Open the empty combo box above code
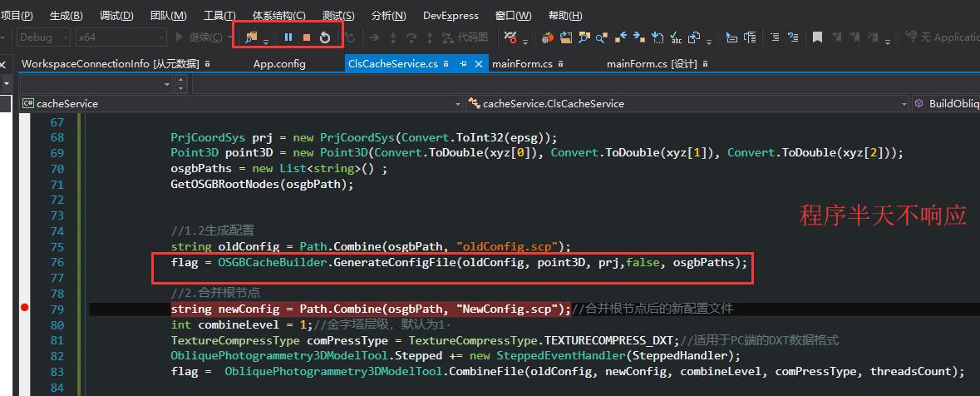 96,83
